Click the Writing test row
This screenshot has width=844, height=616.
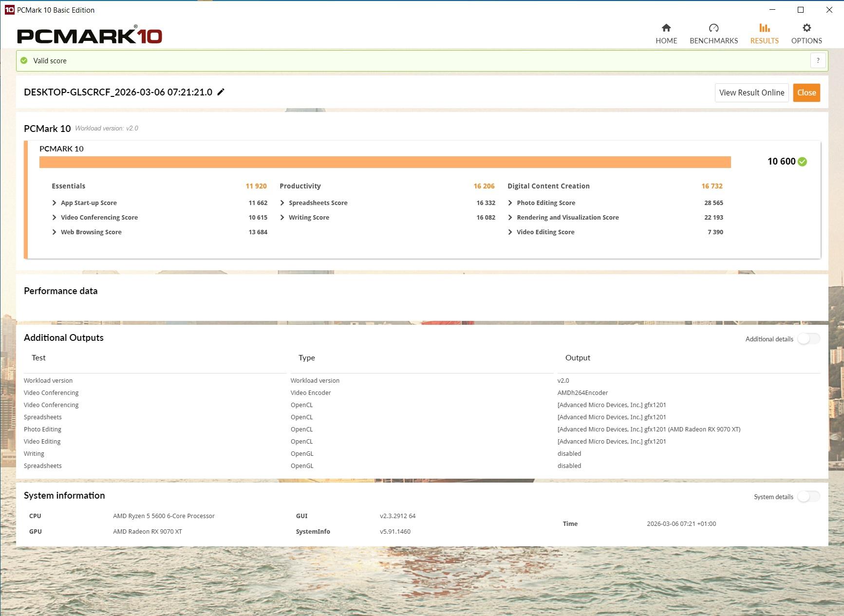point(34,453)
